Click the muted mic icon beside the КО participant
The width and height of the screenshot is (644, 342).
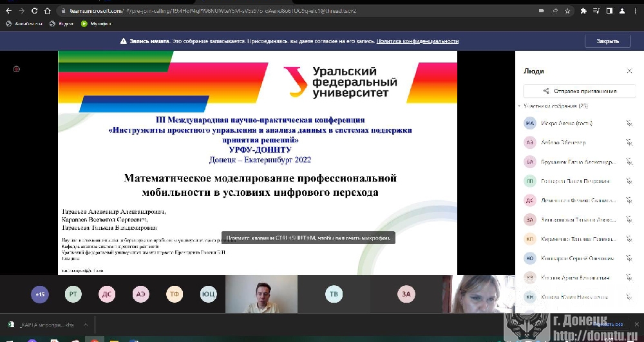(629, 258)
